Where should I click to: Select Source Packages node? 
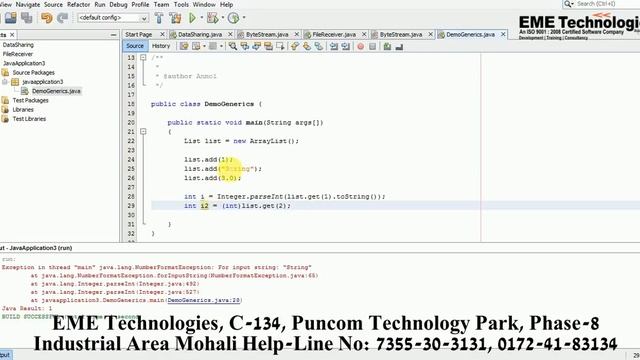33,73
